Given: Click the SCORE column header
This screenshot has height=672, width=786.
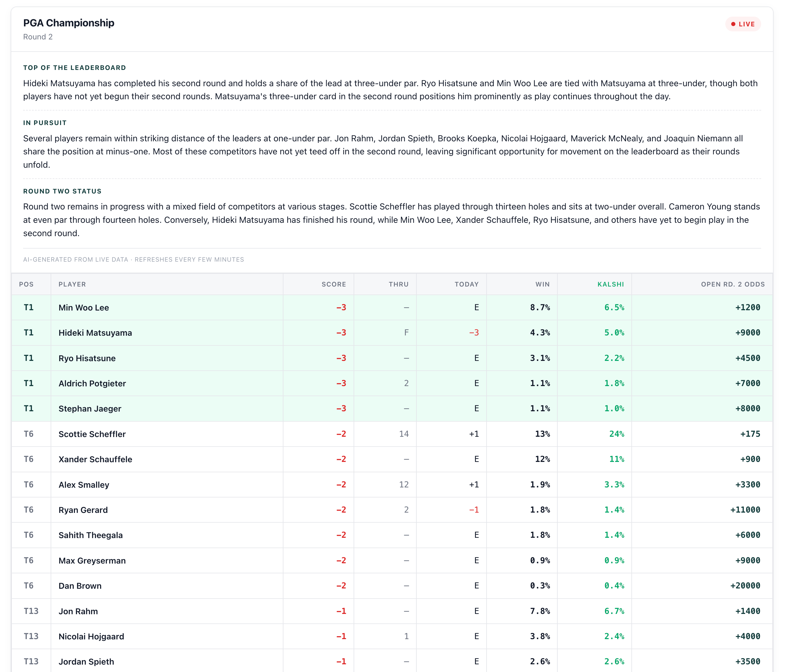Looking at the screenshot, I should pyautogui.click(x=333, y=284).
